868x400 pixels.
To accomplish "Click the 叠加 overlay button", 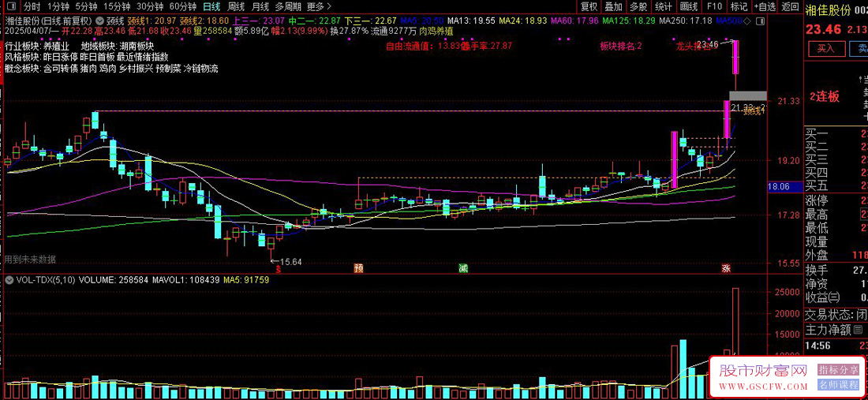I will click(x=613, y=6).
